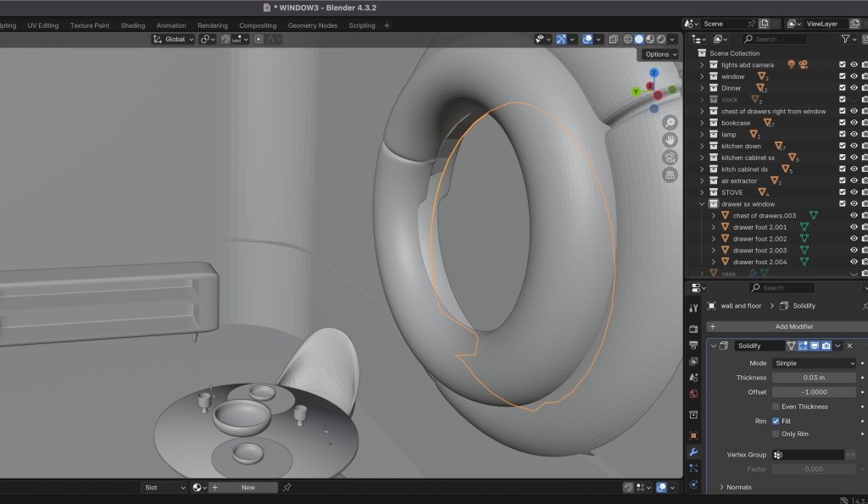Click the zoom viewport gizmo icon
The image size is (868, 504).
(670, 122)
